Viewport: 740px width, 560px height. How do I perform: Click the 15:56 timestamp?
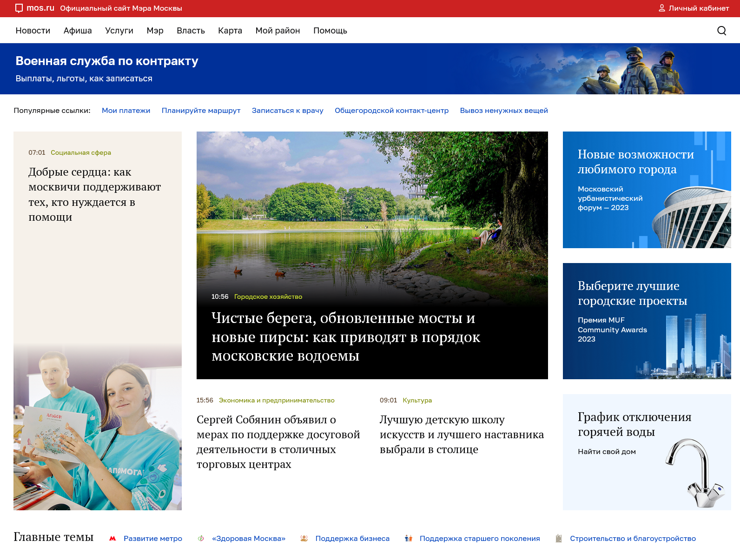pyautogui.click(x=205, y=400)
